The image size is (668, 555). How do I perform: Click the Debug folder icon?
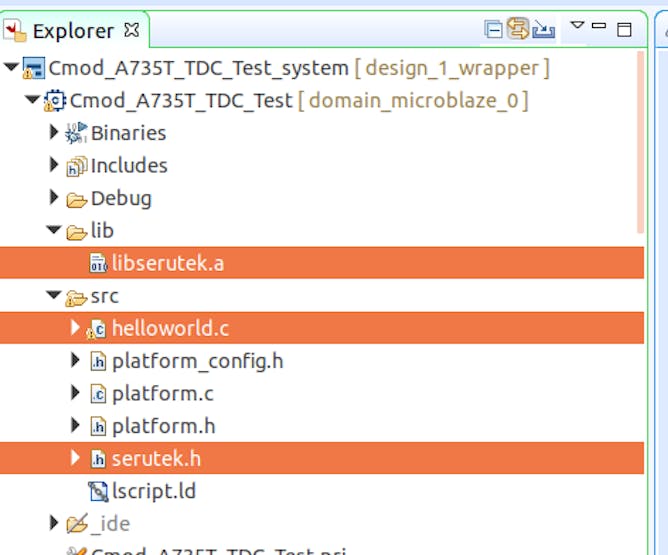pyautogui.click(x=76, y=199)
